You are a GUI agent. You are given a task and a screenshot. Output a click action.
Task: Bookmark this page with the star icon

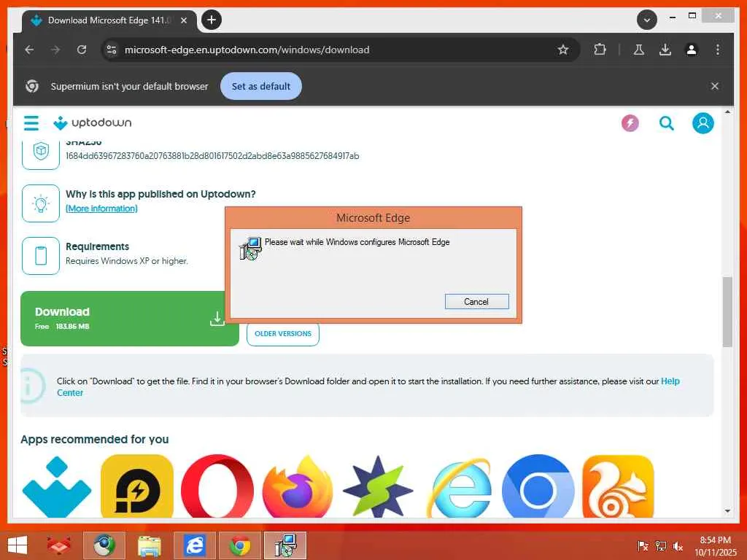point(563,50)
